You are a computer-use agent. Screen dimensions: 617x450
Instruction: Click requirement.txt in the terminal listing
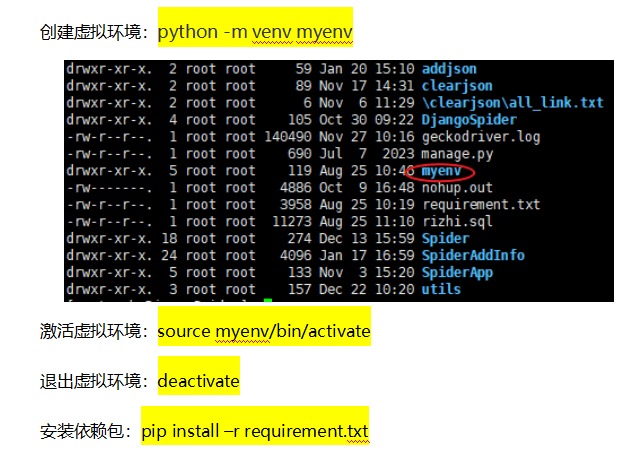pyautogui.click(x=481, y=204)
